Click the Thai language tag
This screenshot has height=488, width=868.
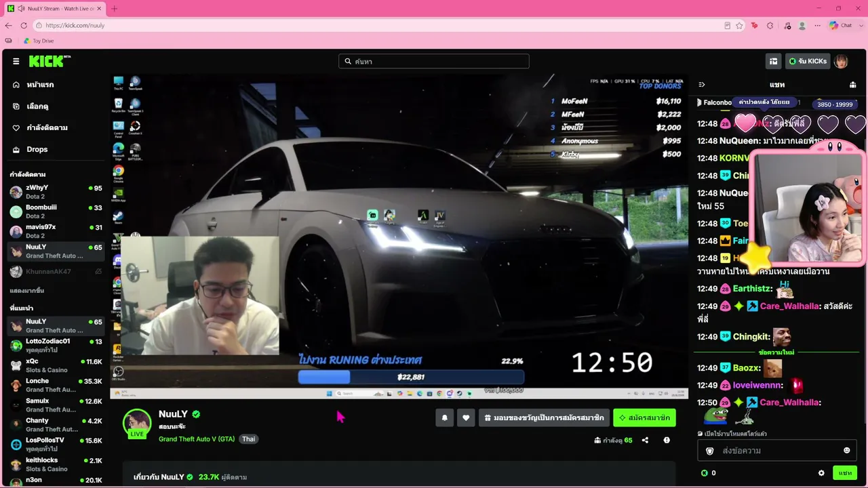tap(249, 439)
